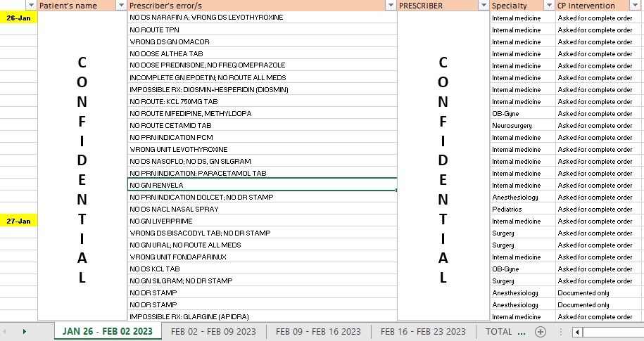
Task: Select cell NO GN SILGRAM; NO DR STAMP
Action: click(262, 281)
